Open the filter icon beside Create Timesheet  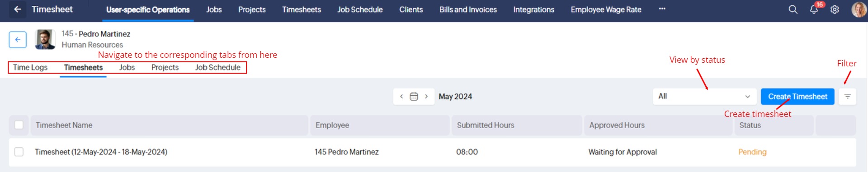pos(847,96)
